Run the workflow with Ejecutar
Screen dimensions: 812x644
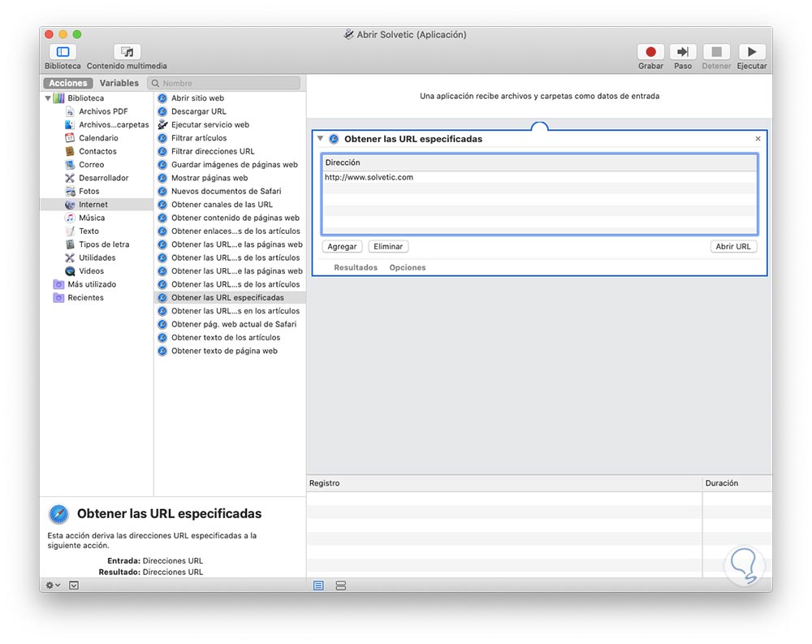click(751, 52)
